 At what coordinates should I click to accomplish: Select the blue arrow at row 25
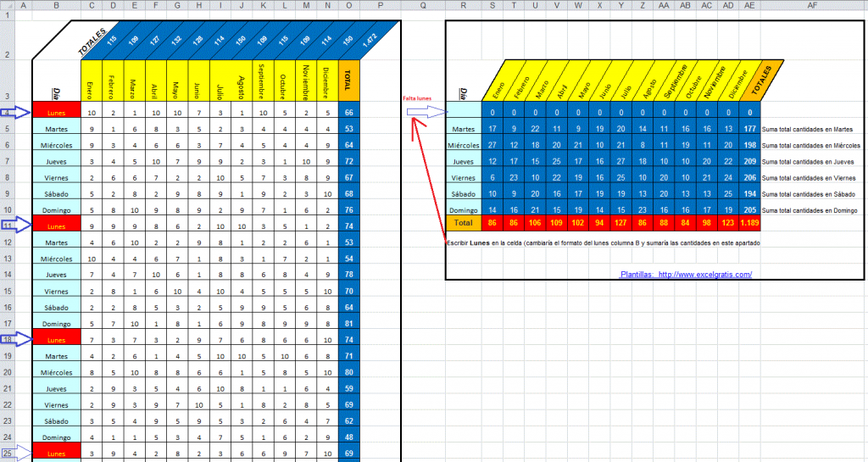(x=15, y=453)
